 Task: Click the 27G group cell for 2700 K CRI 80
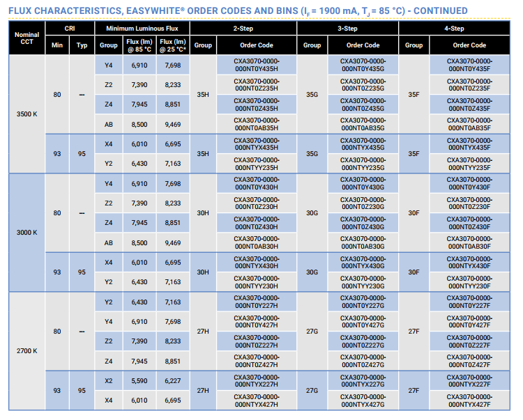click(x=312, y=332)
